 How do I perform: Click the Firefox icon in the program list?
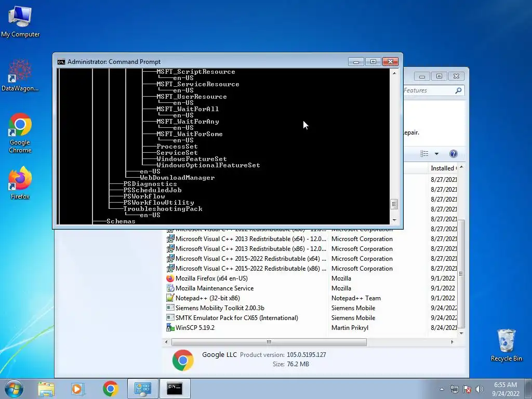(170, 278)
